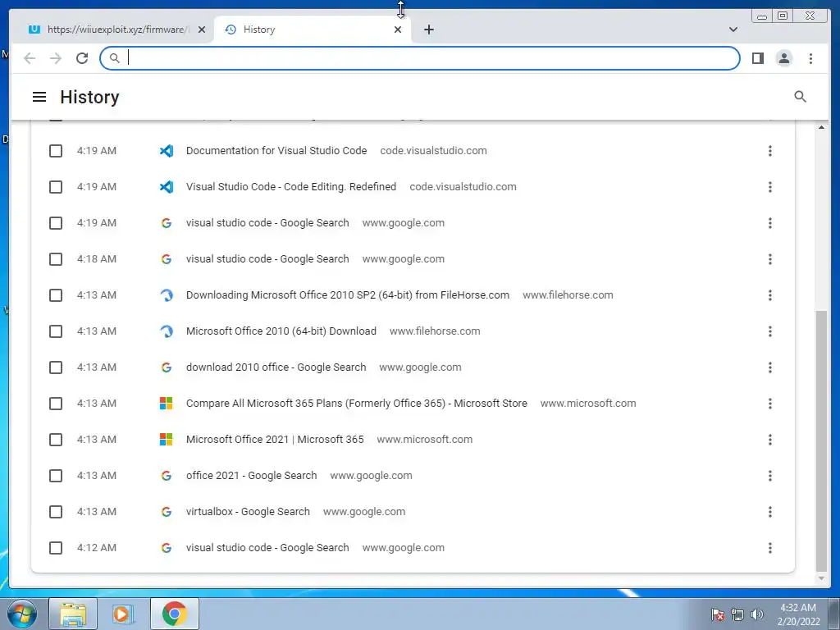
Task: Check the 4:19 AM visual studio code search
Action: point(56,223)
